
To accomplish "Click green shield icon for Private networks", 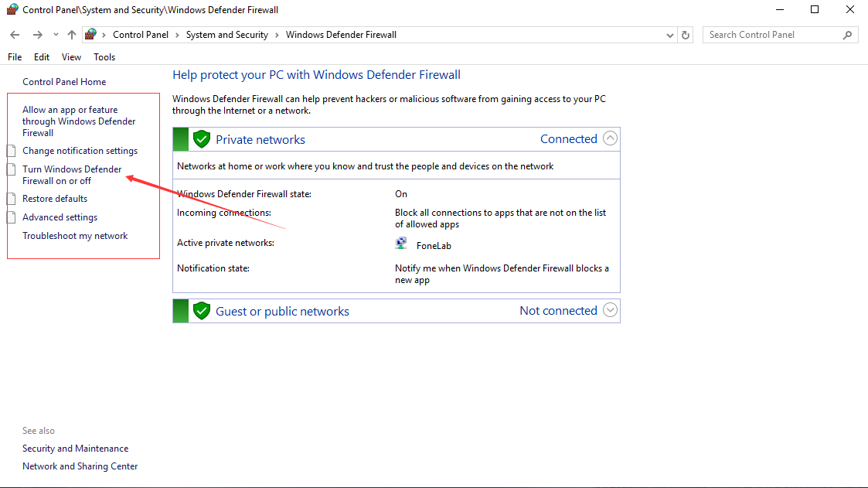I will click(x=202, y=139).
